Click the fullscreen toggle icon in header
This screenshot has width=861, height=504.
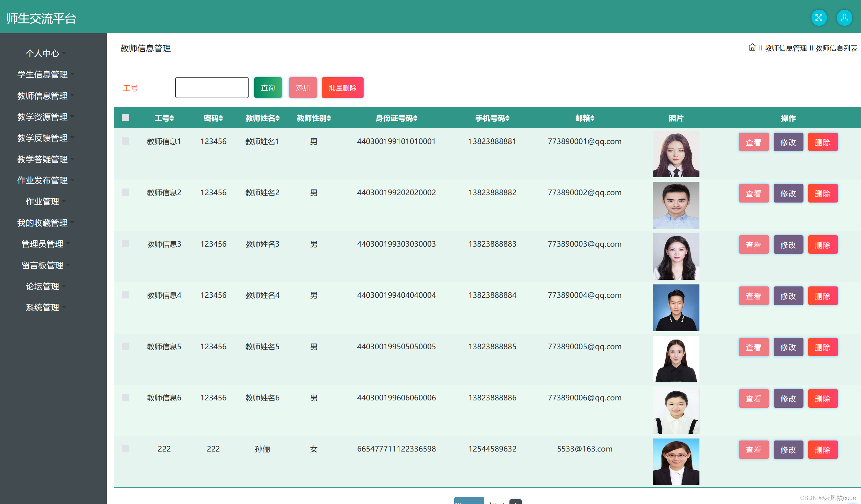coord(819,18)
